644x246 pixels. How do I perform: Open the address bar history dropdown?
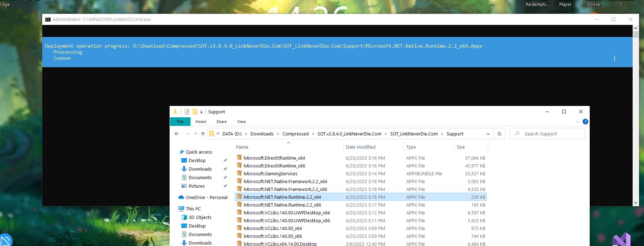pyautogui.click(x=488, y=134)
